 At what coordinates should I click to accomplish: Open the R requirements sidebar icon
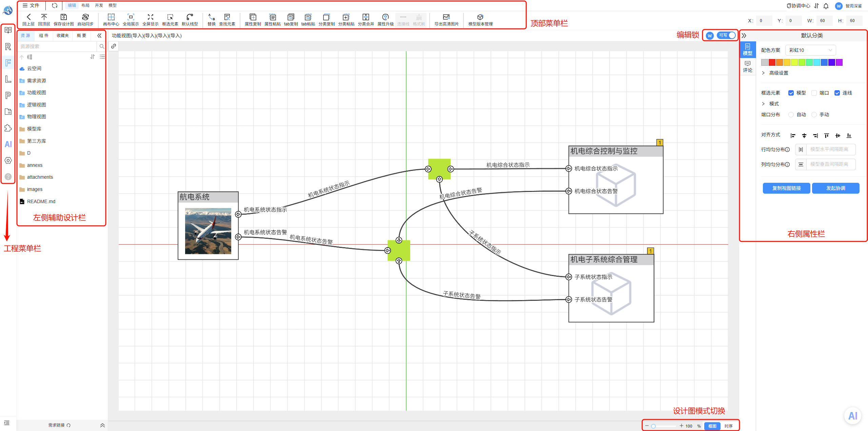click(x=8, y=46)
